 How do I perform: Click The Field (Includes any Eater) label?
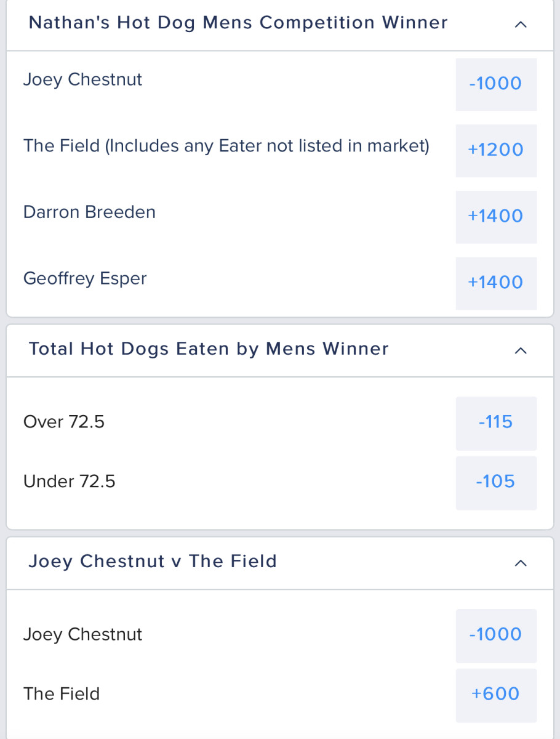point(226,146)
